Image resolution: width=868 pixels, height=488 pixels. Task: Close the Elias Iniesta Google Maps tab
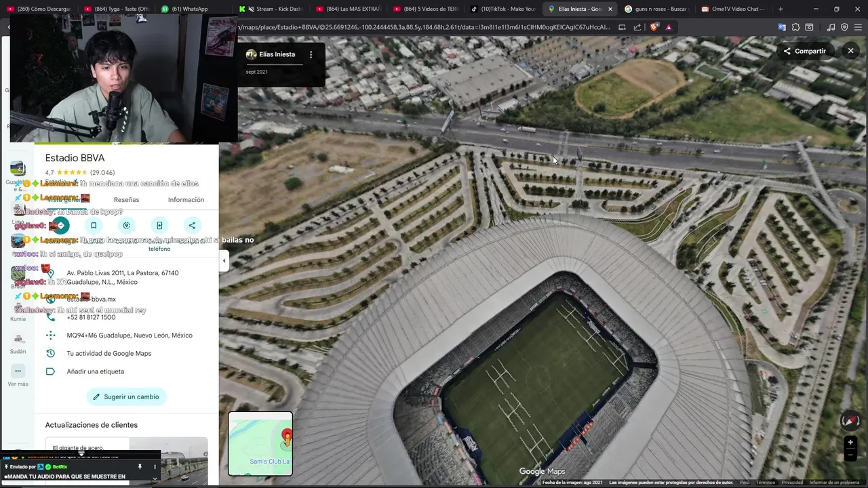pyautogui.click(x=610, y=9)
